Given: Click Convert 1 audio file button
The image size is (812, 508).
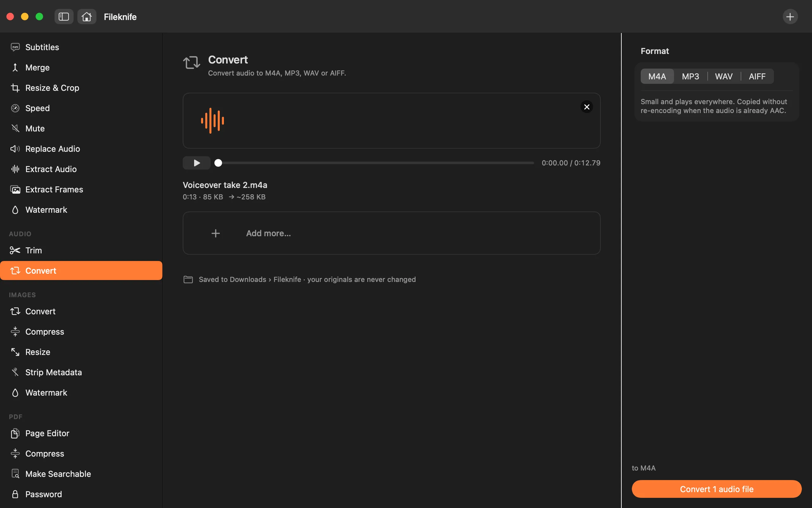Looking at the screenshot, I should pos(717,489).
